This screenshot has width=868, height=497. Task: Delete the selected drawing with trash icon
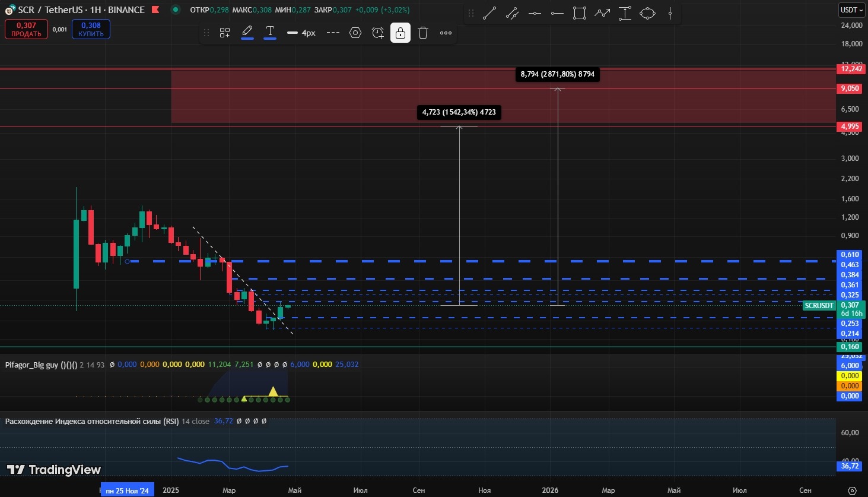coord(423,33)
